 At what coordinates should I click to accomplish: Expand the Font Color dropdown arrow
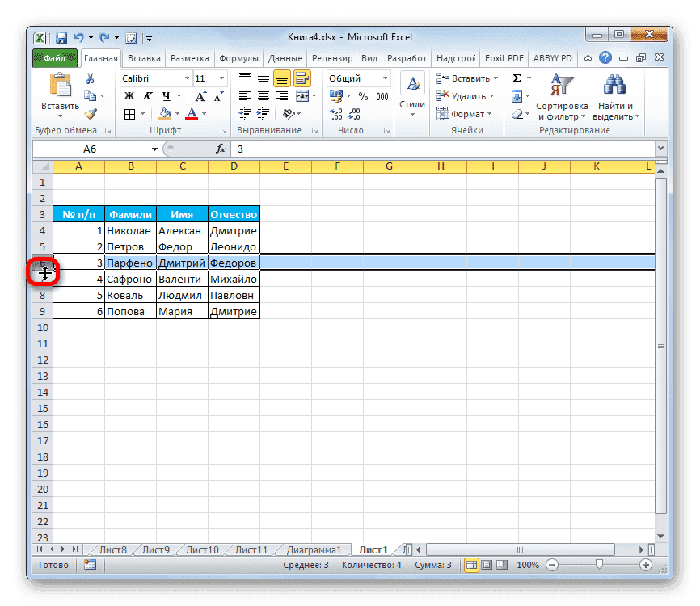point(202,114)
